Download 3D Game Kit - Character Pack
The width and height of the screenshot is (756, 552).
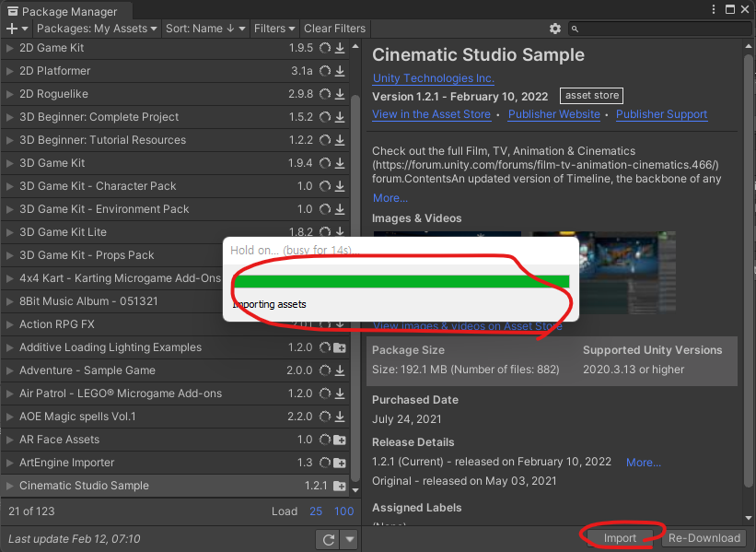click(340, 186)
